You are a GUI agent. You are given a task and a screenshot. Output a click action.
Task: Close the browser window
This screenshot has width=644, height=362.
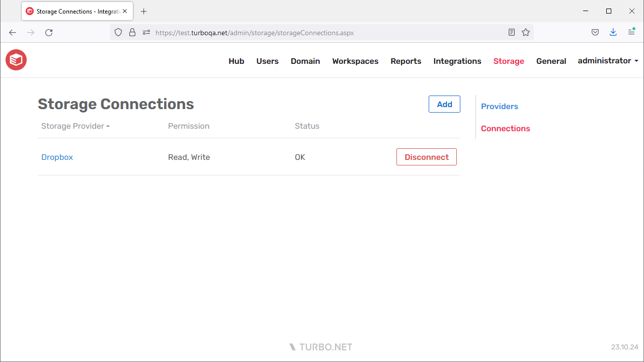(x=632, y=11)
